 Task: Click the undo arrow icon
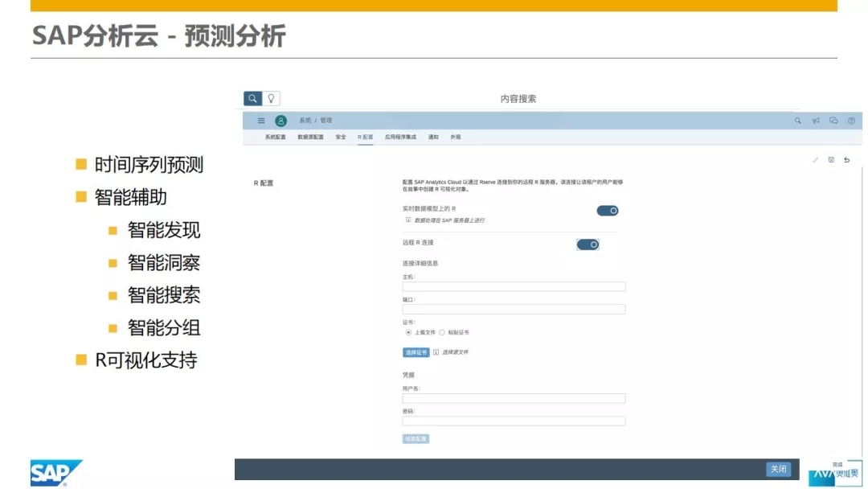(x=846, y=160)
